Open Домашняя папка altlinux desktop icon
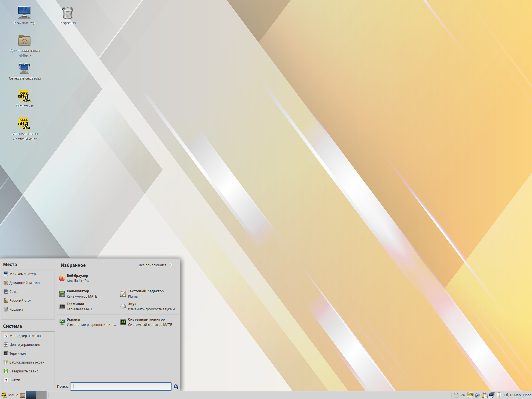 pos(25,46)
